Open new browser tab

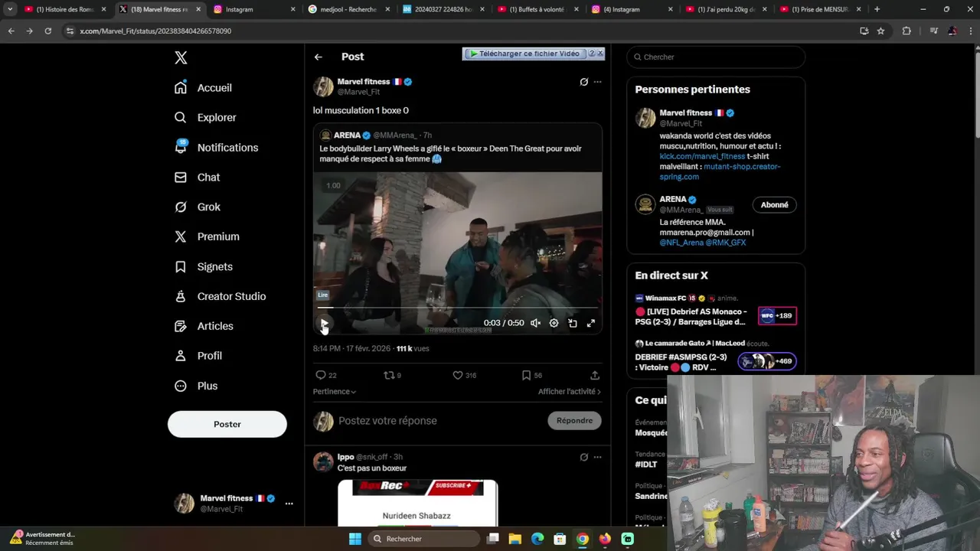click(x=877, y=9)
